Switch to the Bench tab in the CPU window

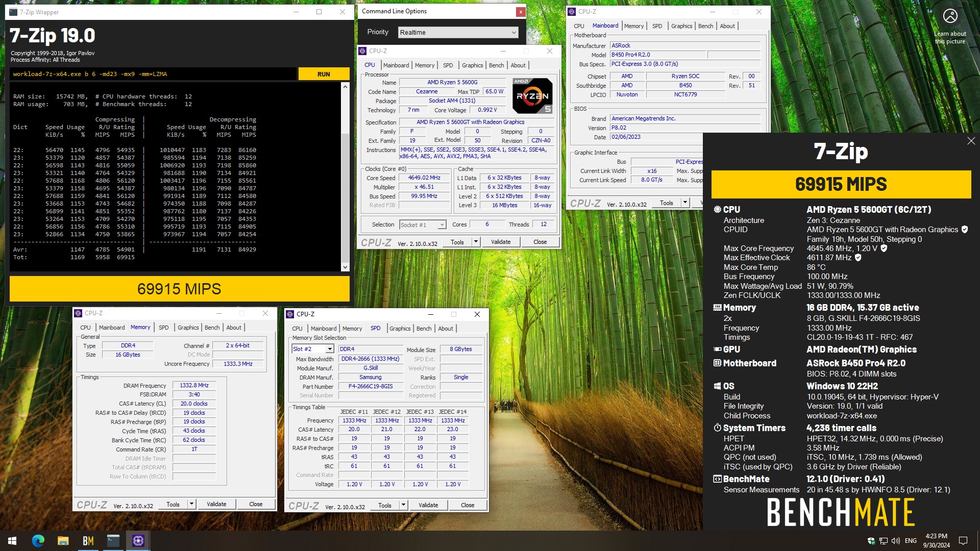point(496,65)
